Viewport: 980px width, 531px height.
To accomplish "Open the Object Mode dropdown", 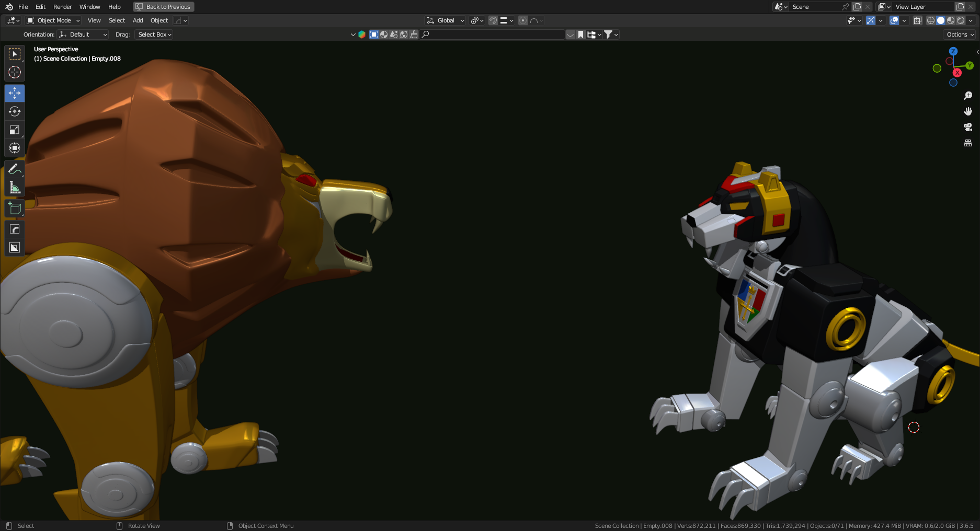I will 53,20.
